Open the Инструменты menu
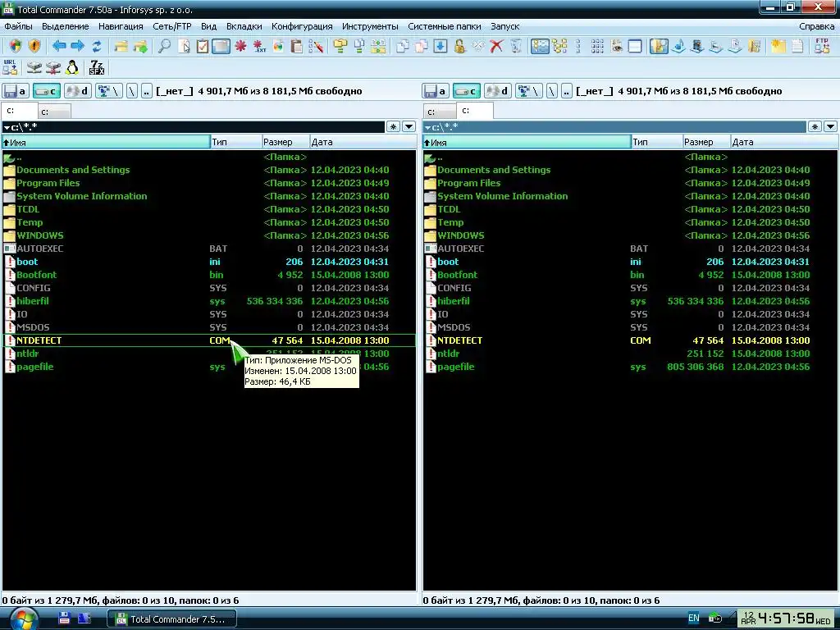The image size is (840, 630). tap(370, 26)
